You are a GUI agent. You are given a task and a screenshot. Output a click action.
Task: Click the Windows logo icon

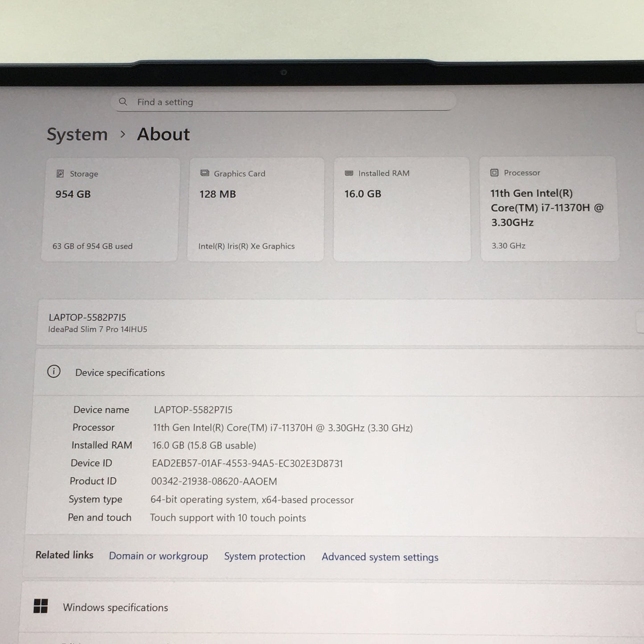(x=41, y=606)
